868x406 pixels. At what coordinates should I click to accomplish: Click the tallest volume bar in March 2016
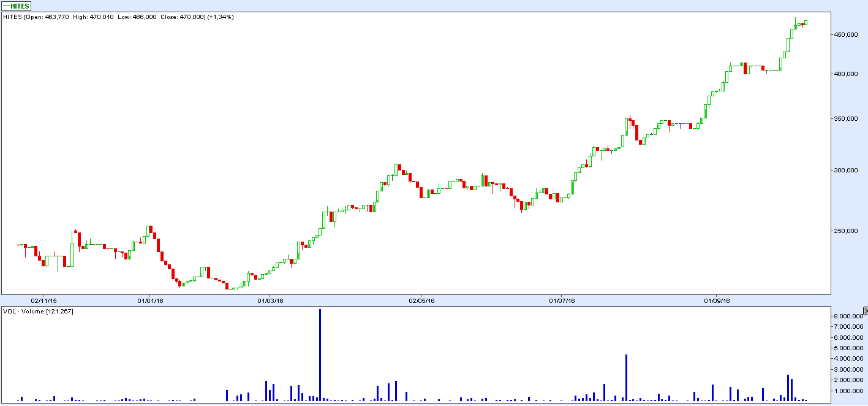tap(320, 355)
